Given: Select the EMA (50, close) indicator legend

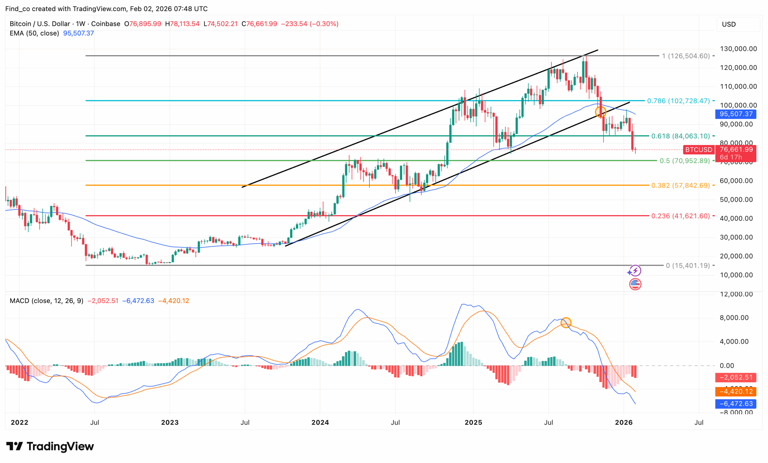Looking at the screenshot, I should [x=34, y=33].
